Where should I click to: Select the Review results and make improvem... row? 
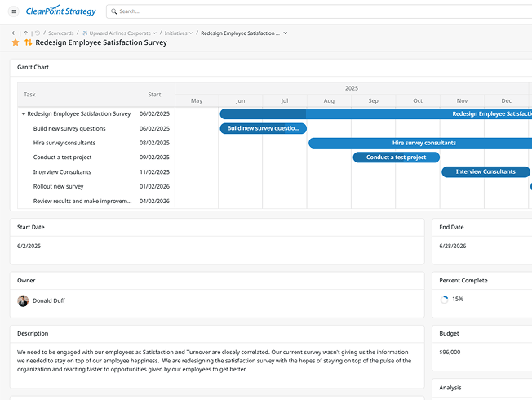(x=96, y=201)
